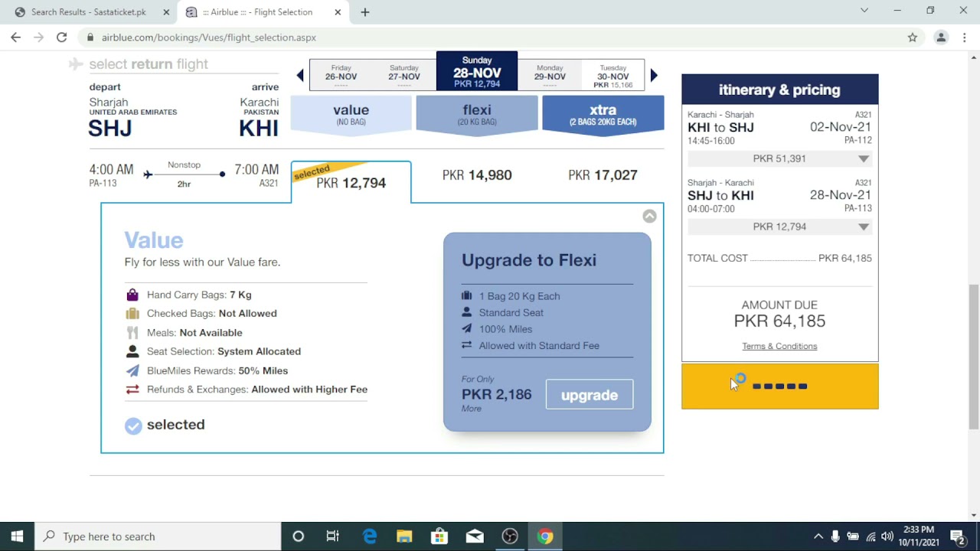Image resolution: width=980 pixels, height=551 pixels.
Task: Click the Flexi 1 Bag luggage icon
Action: click(467, 296)
